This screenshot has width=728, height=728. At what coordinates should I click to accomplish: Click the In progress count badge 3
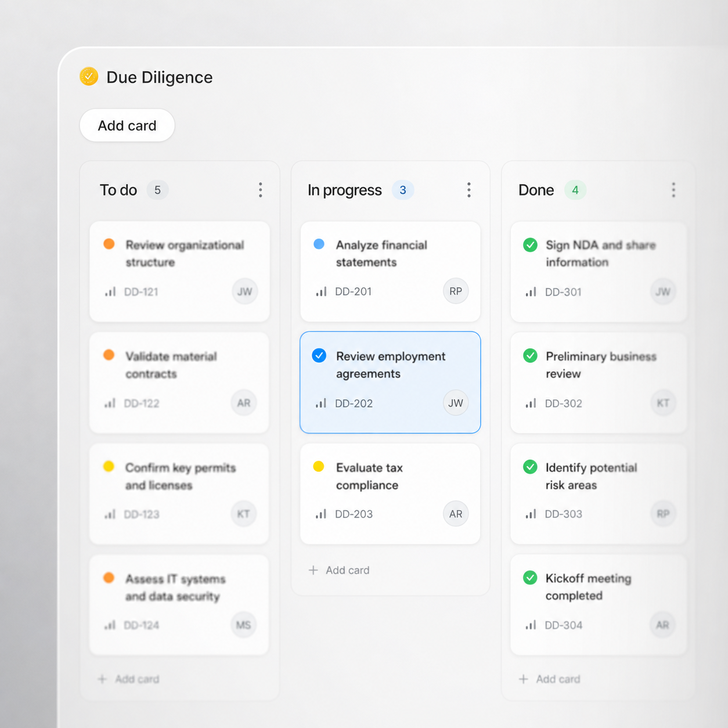pos(403,190)
